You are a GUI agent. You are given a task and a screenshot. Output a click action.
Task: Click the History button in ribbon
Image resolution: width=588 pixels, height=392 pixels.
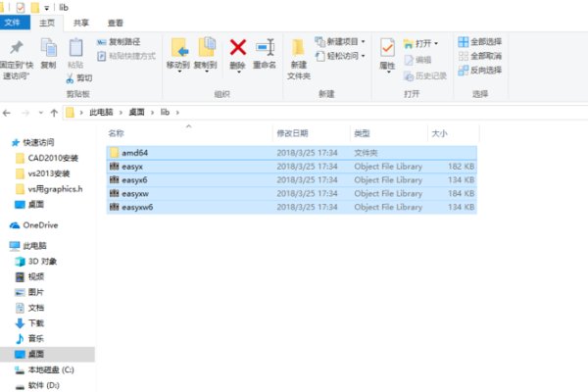425,76
